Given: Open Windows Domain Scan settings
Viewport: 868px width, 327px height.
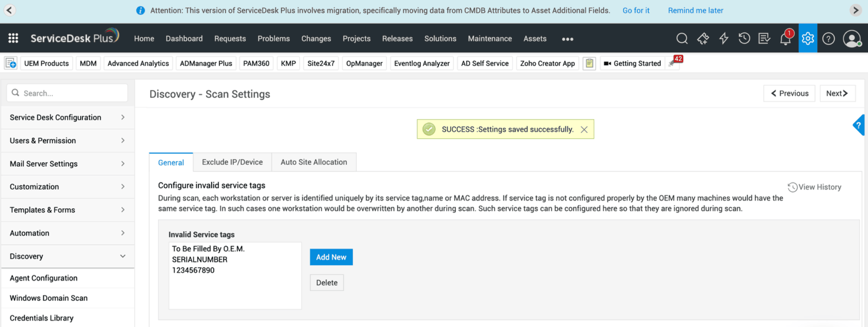Looking at the screenshot, I should [49, 298].
